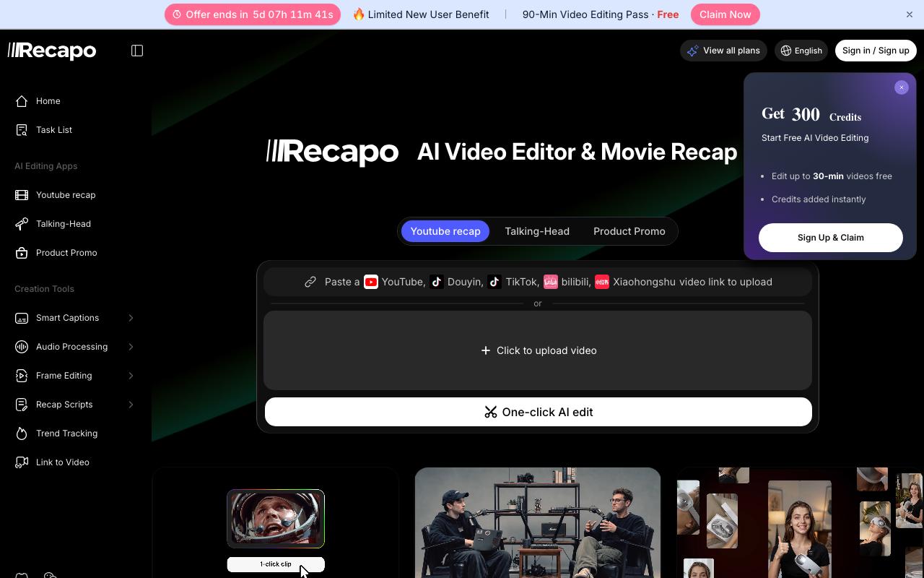Click the Link to Video icon
924x578 pixels.
(x=22, y=462)
